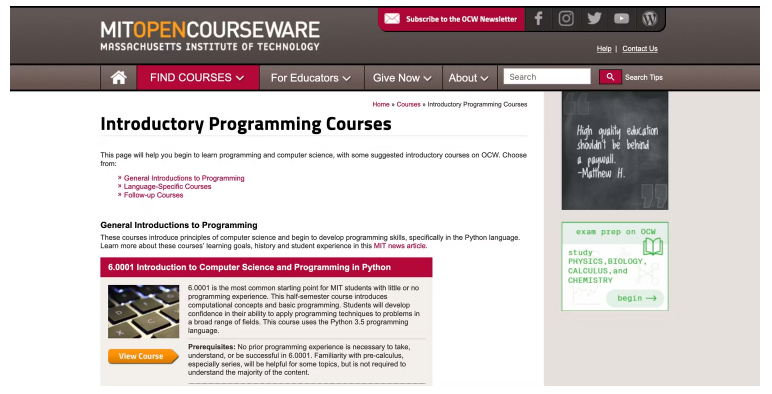The height and width of the screenshot is (394, 772).
Task: Click the Introductory Programming Courses breadcrumb text
Action: click(477, 104)
